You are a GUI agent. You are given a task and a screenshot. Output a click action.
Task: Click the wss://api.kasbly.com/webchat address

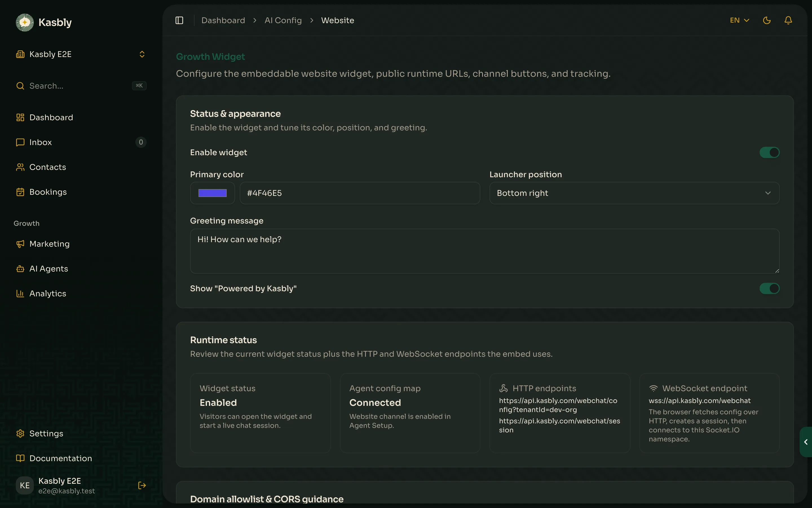pyautogui.click(x=700, y=401)
